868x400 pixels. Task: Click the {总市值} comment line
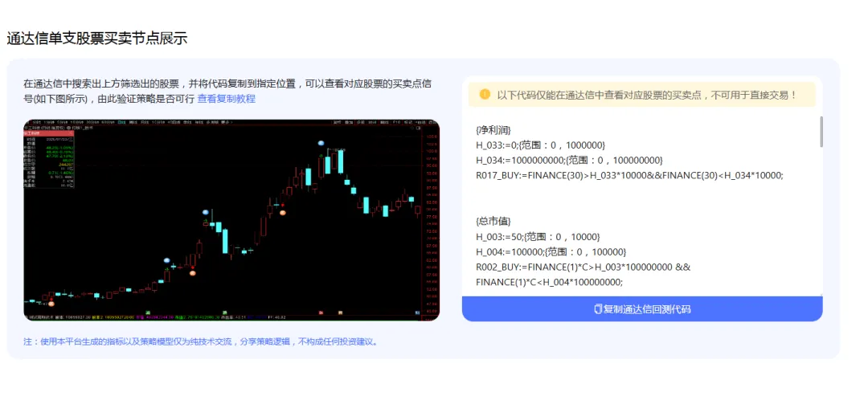[493, 222]
